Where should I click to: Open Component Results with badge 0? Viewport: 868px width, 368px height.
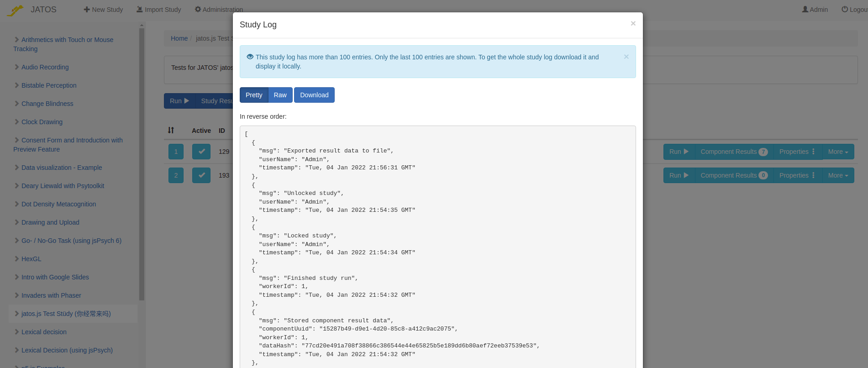click(x=734, y=175)
